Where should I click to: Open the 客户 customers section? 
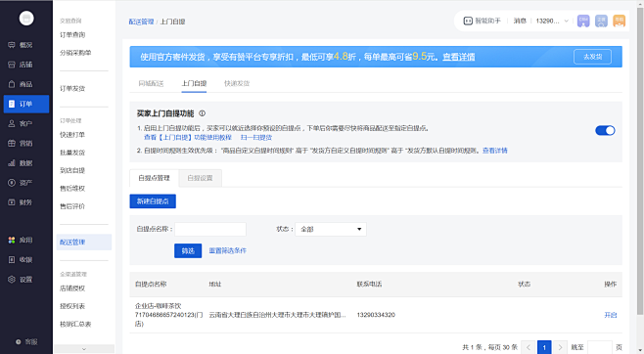pos(21,123)
